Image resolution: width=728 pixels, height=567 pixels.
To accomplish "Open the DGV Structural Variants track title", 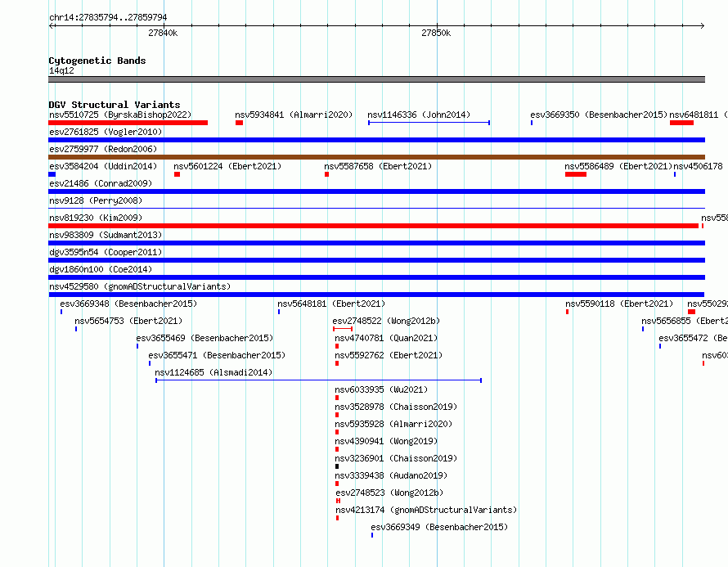I will (115, 105).
